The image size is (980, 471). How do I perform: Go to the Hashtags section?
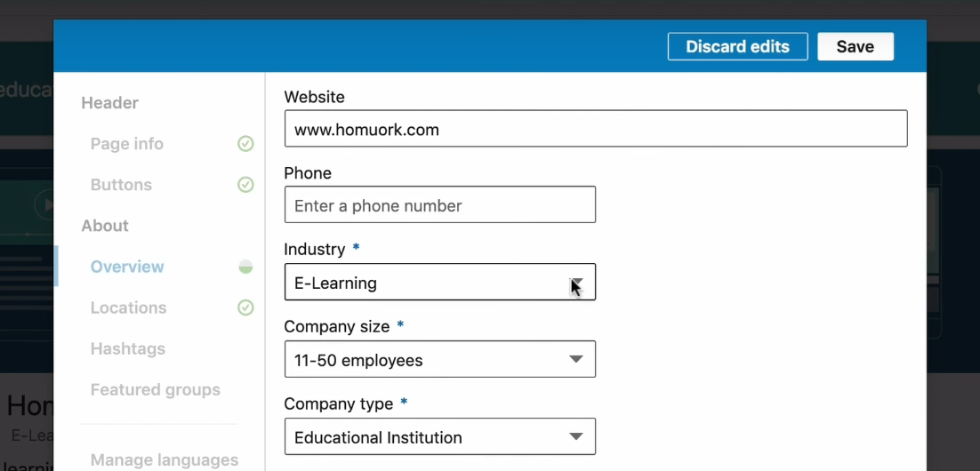point(127,348)
